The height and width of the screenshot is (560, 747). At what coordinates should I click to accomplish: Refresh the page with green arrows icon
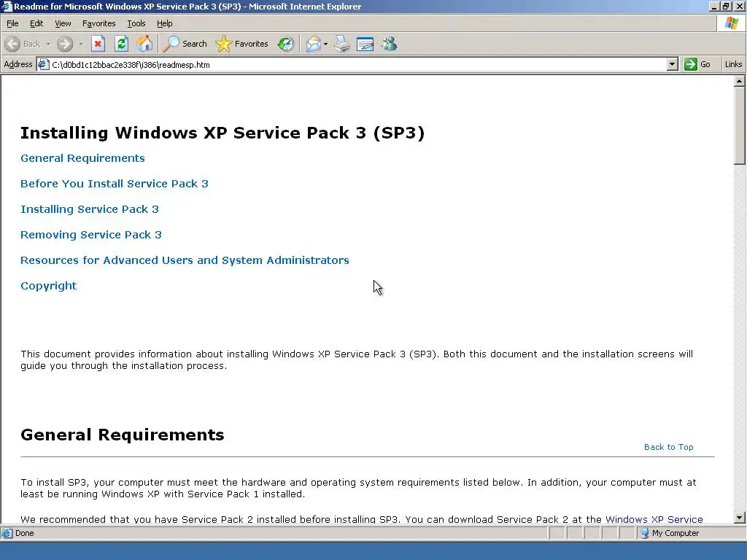tap(122, 44)
